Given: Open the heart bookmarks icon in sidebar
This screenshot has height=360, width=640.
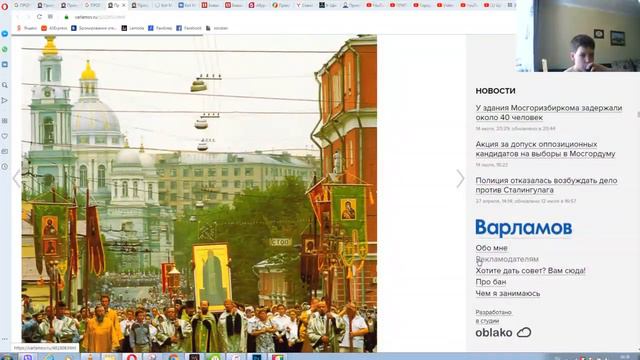Looking at the screenshot, I should 5,136.
